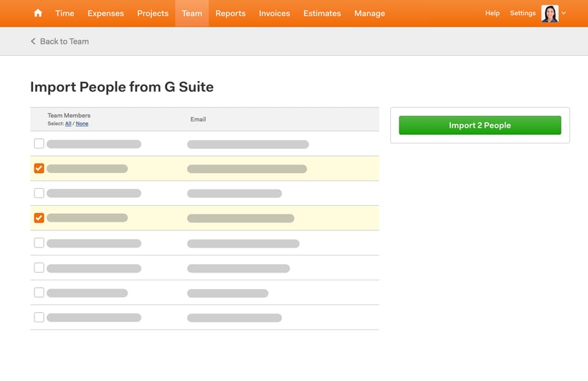588x381 pixels.
Task: Check the eighth team member row checkbox
Action: point(39,317)
